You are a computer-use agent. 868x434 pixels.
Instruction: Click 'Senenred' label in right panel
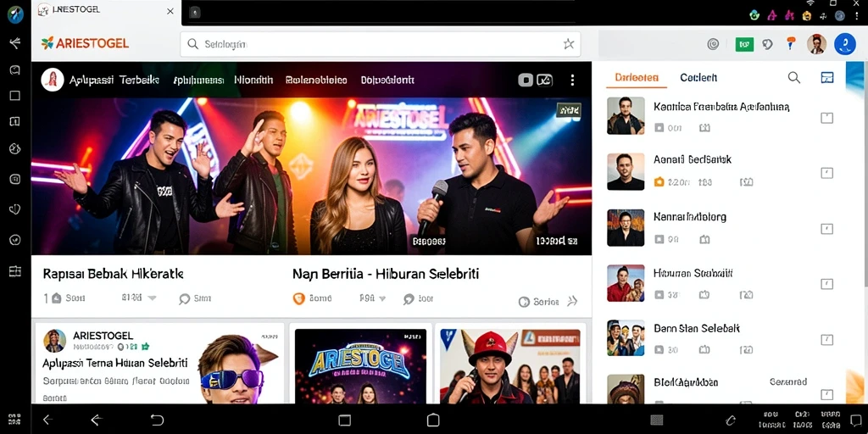tap(788, 382)
